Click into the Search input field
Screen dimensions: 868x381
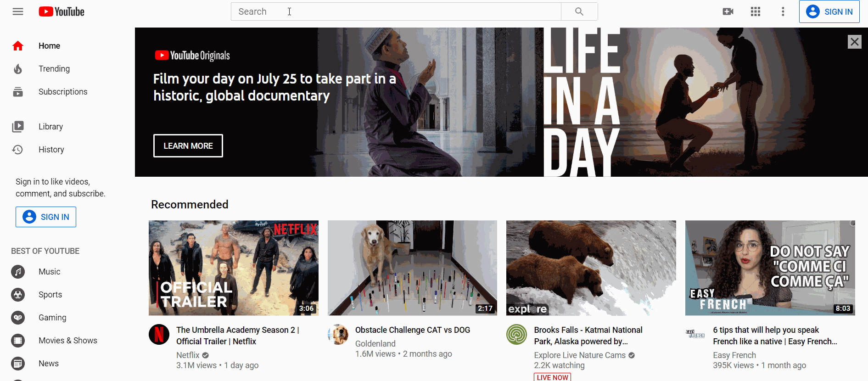coord(396,11)
